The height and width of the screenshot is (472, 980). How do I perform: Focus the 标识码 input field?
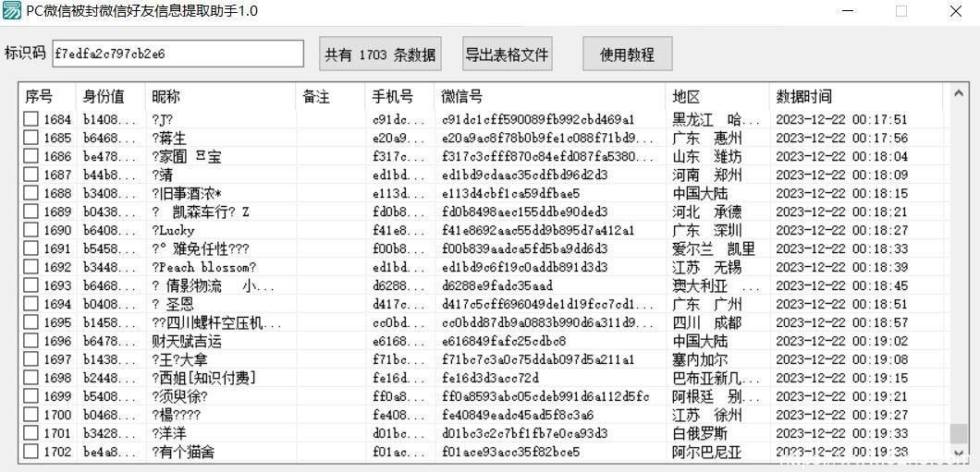pos(178,54)
